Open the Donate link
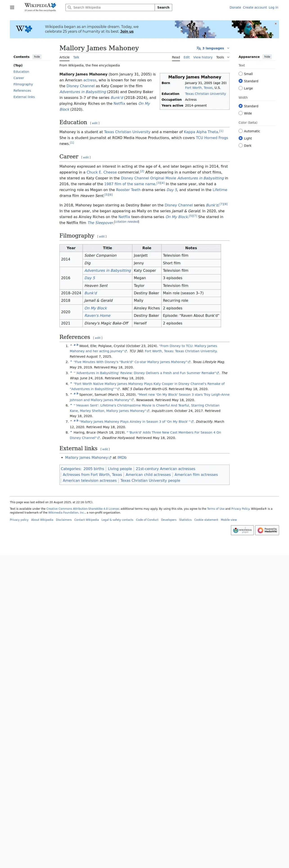The image size is (289, 868). pos(235,7)
